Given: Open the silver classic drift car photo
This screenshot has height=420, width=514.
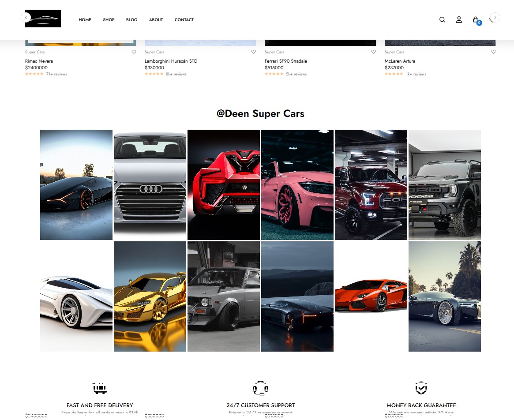Looking at the screenshot, I should (224, 296).
